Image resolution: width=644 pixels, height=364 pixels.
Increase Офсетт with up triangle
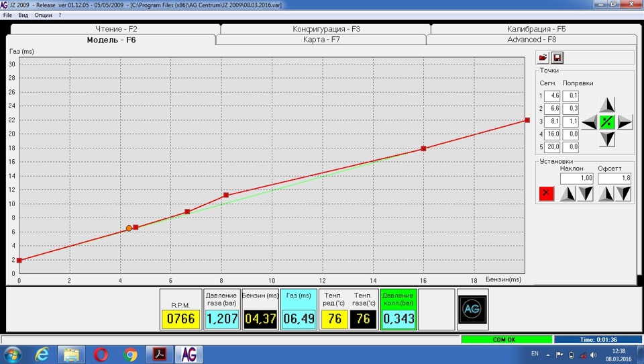pyautogui.click(x=606, y=193)
